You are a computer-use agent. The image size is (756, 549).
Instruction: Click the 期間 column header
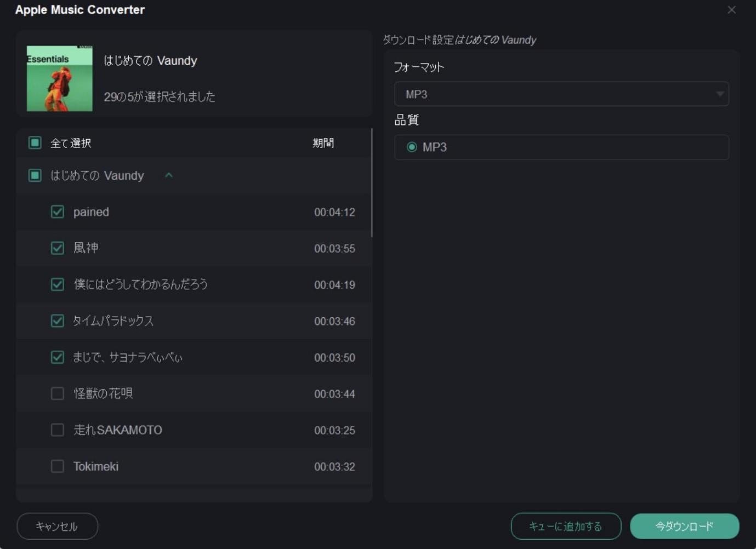tap(323, 143)
